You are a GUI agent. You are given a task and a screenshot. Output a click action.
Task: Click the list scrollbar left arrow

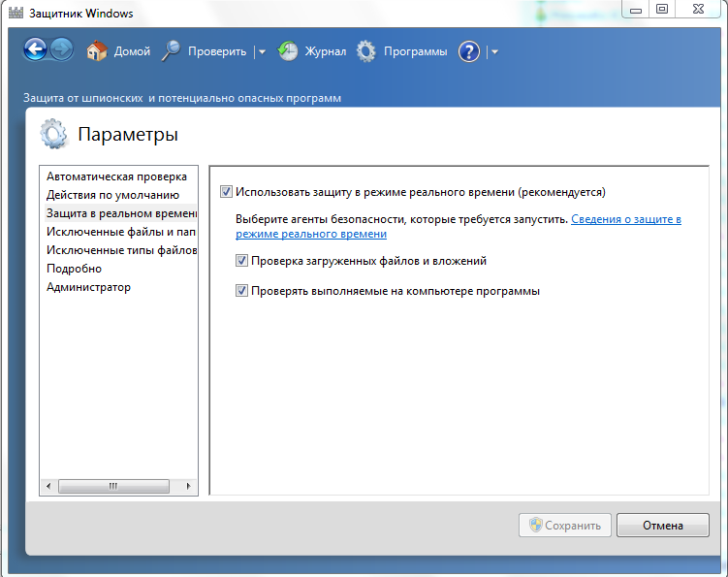pyautogui.click(x=48, y=487)
